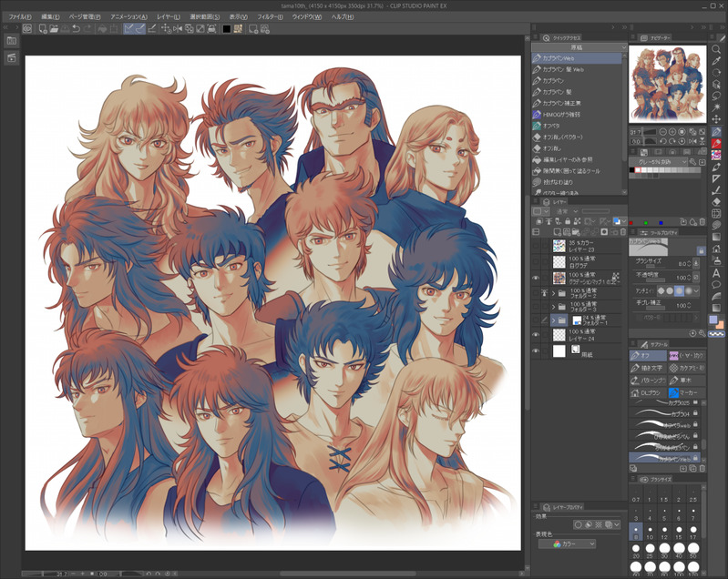Click Zoom out button in Navigator
Image resolution: width=728 pixels, height=579 pixels.
point(663,132)
